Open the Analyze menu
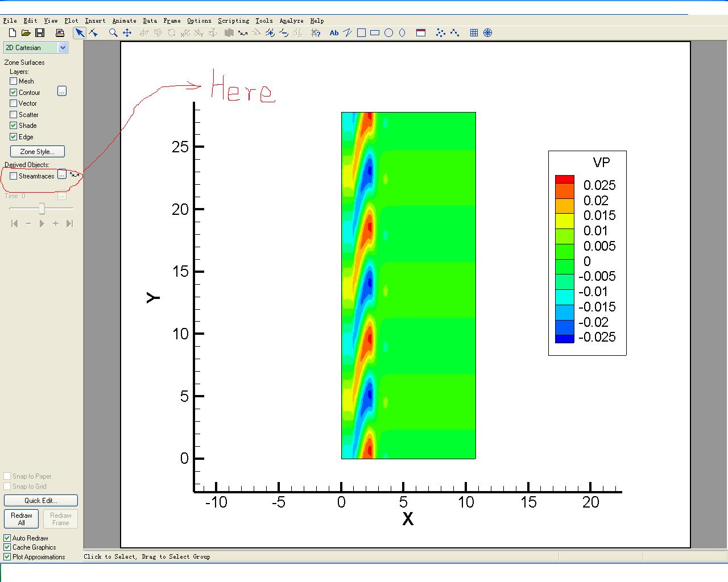The image size is (728, 582). tap(291, 20)
